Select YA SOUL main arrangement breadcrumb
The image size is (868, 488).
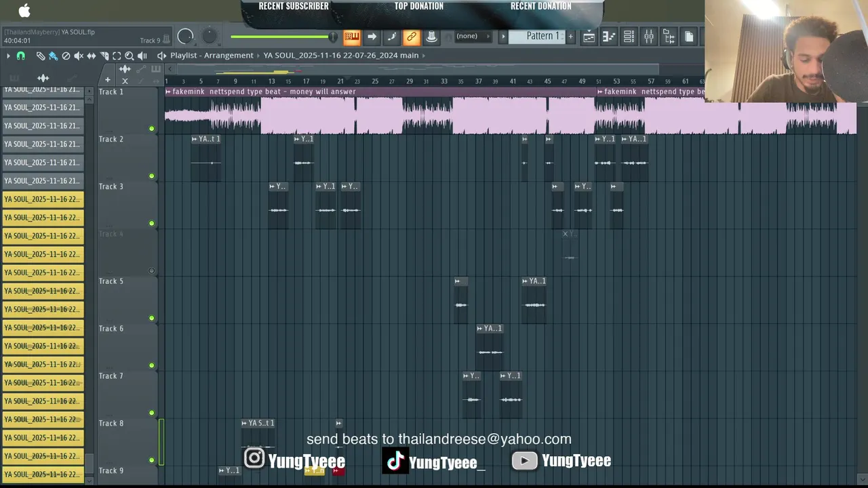[x=341, y=56]
